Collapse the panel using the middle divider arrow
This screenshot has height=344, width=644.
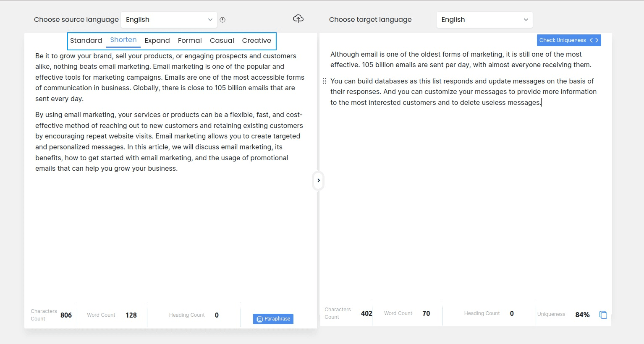tap(319, 180)
